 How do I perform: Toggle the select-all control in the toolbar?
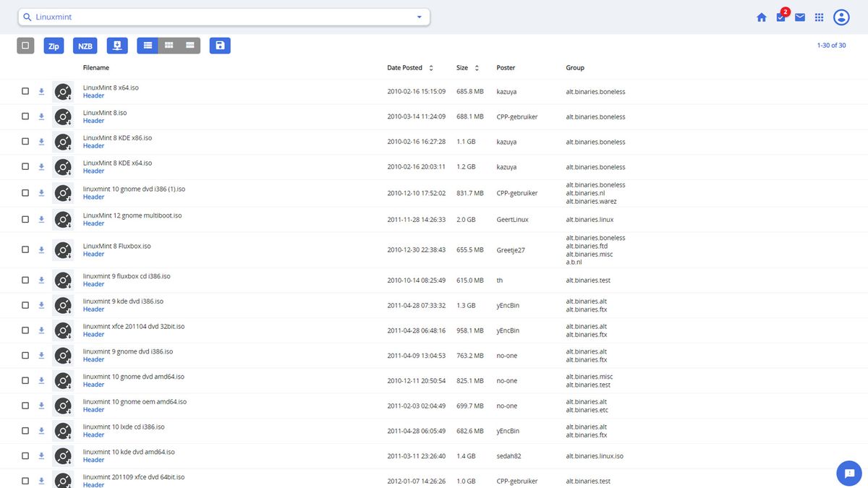(25, 45)
